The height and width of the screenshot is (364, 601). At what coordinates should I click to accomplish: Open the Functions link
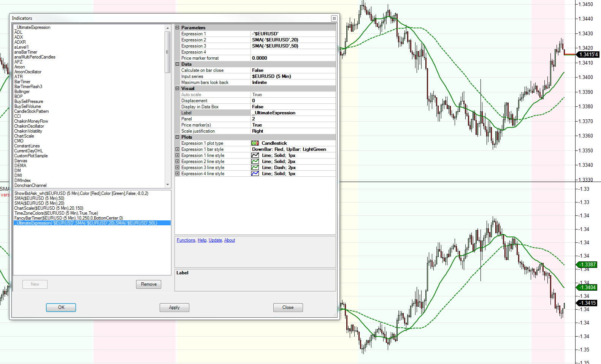[x=186, y=240]
